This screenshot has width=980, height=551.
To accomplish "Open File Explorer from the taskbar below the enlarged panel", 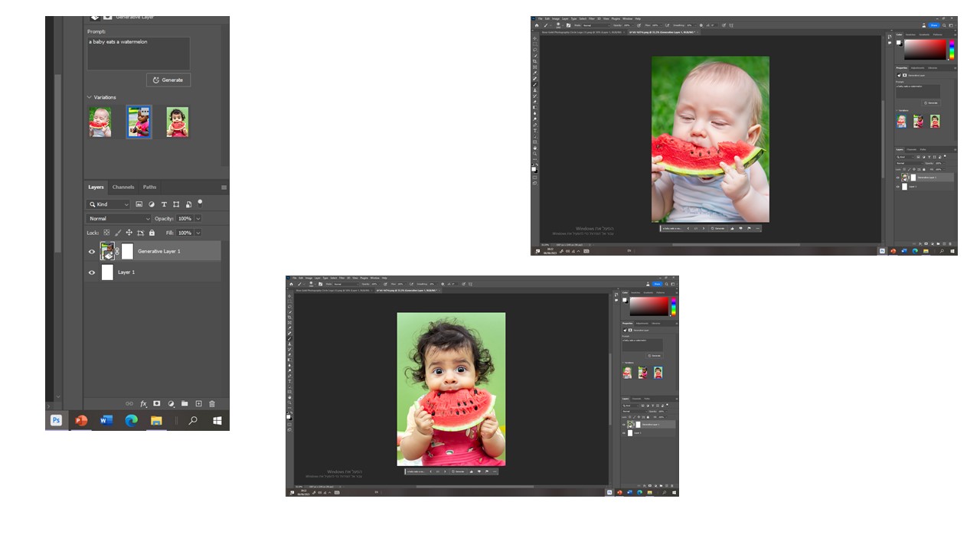I will tap(156, 420).
